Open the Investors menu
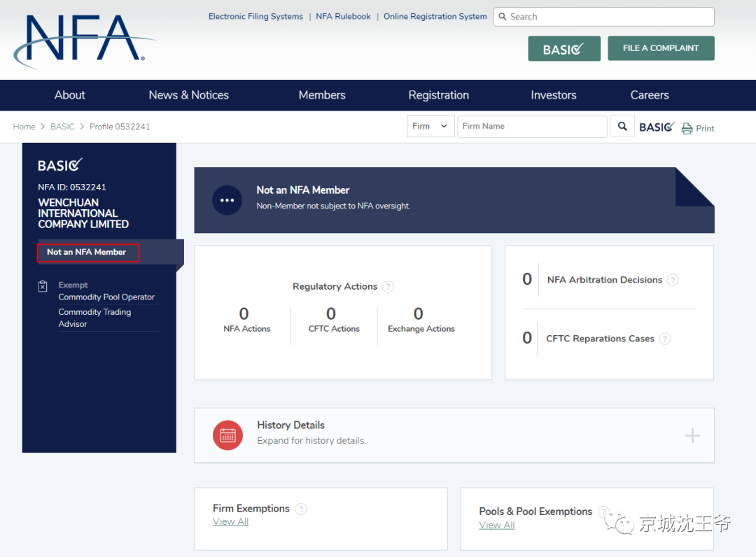The height and width of the screenshot is (557, 756). (x=554, y=95)
